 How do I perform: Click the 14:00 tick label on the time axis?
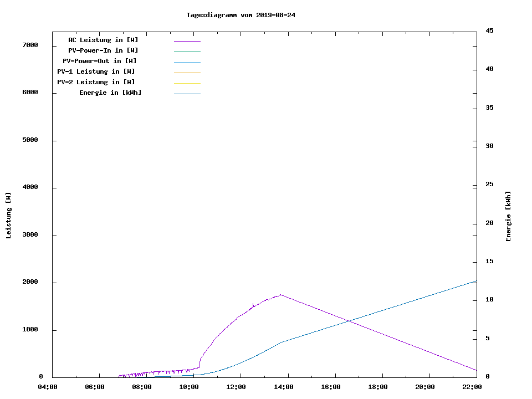(283, 387)
